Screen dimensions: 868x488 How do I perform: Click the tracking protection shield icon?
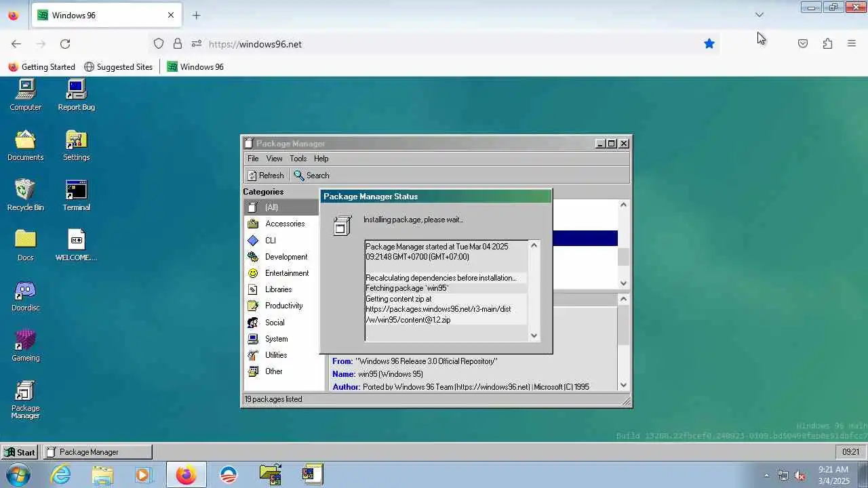[x=159, y=43]
